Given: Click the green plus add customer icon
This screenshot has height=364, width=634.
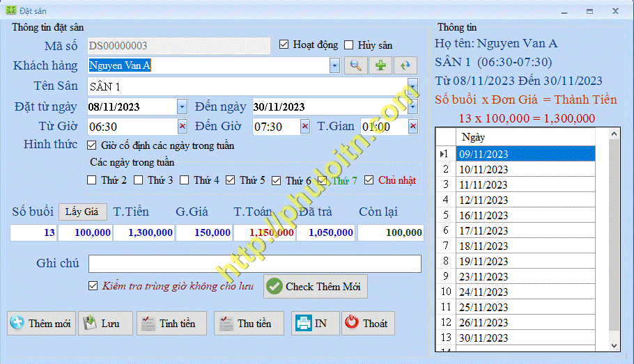Looking at the screenshot, I should (380, 65).
